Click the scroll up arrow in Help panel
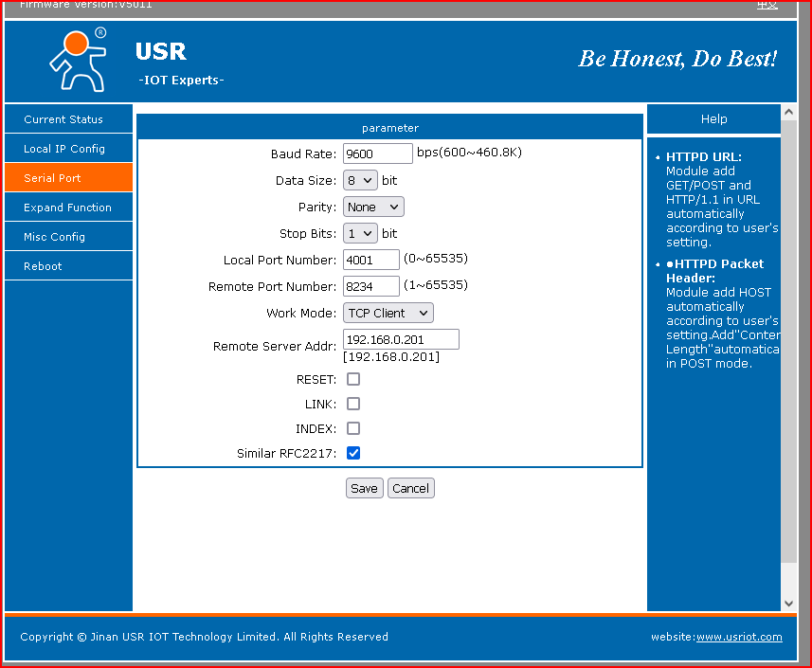812x668 pixels. [x=788, y=112]
